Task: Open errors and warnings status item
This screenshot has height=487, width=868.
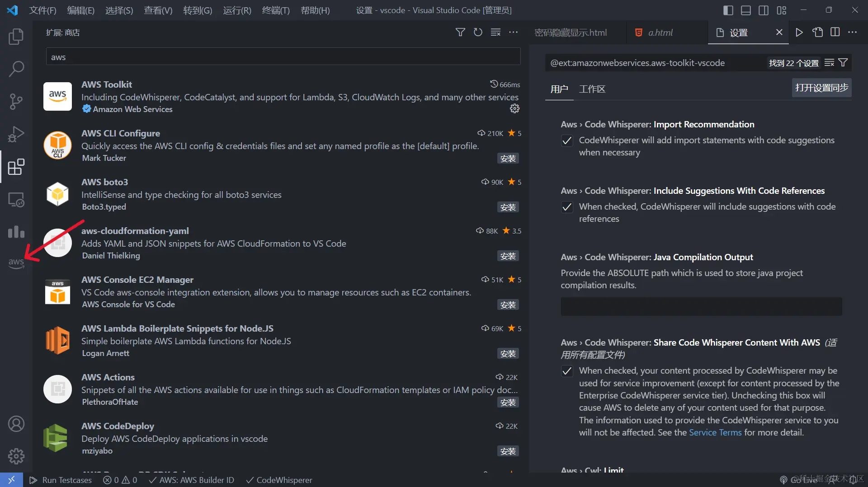Action: pos(120,480)
